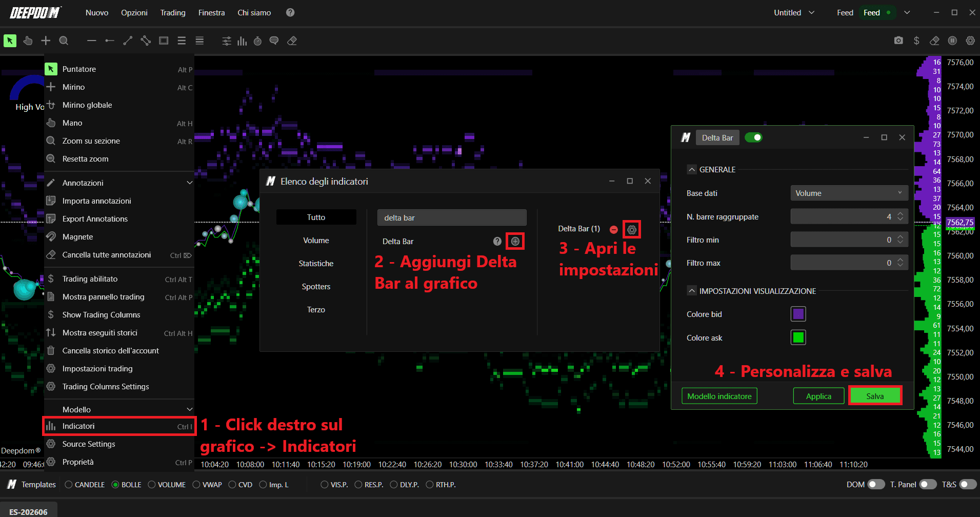Viewport: 980px width, 517px height.
Task: Choose Indicatori from the context menu
Action: (119, 426)
